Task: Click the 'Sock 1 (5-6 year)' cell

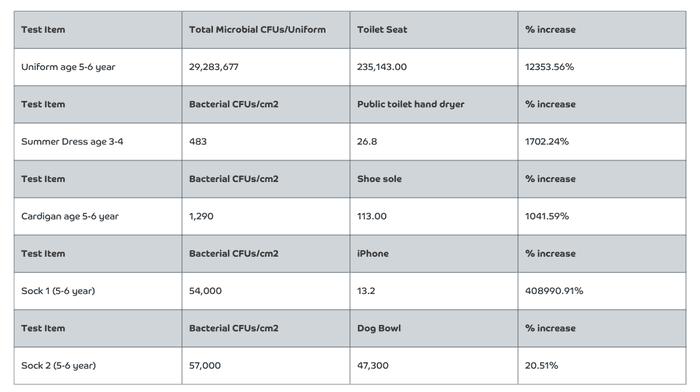Action: pyautogui.click(x=98, y=291)
